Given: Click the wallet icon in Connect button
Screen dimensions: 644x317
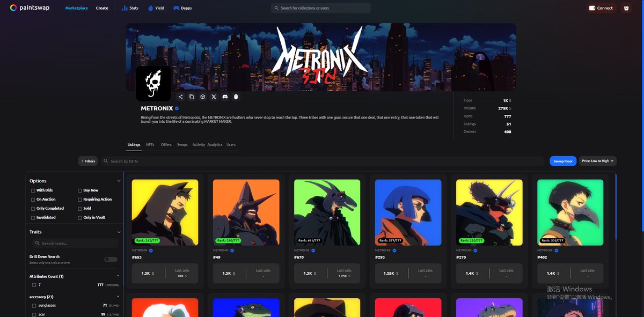Looking at the screenshot, I should click(592, 8).
